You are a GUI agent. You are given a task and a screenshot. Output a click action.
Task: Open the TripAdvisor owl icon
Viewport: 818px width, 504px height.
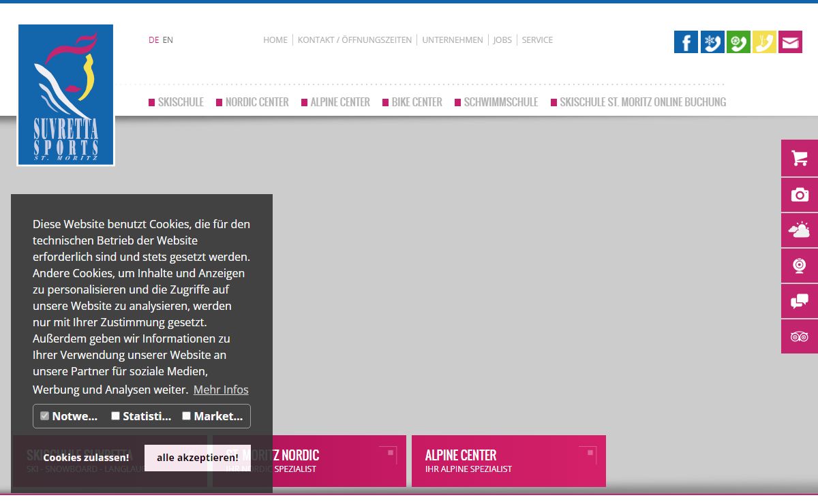point(800,336)
